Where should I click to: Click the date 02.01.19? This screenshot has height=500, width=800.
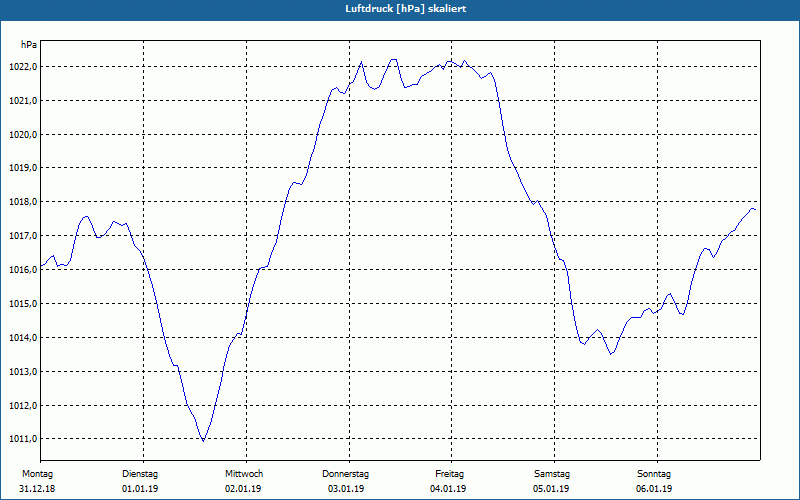(243, 489)
